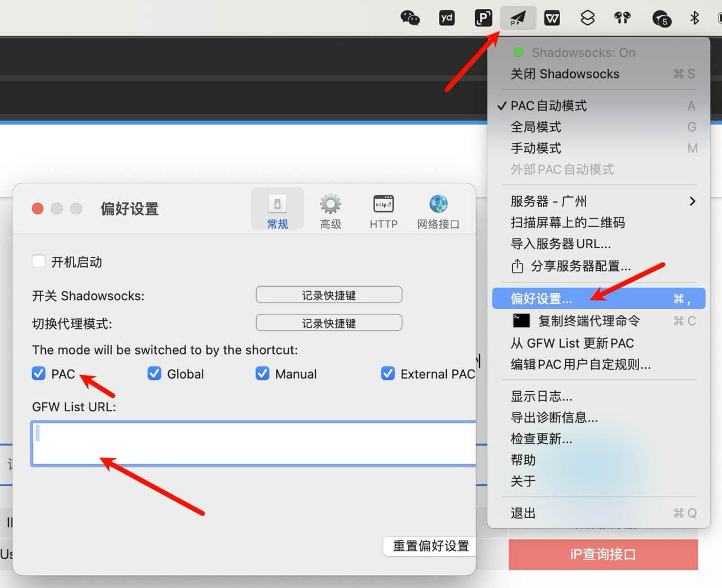The height and width of the screenshot is (588, 722).
Task: Uncheck the Manual mode checkbox
Action: click(x=262, y=374)
